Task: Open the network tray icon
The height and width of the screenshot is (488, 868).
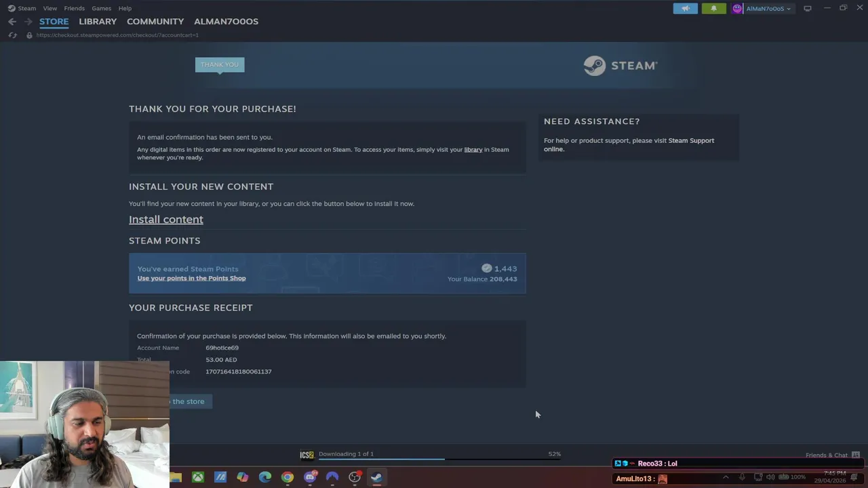Action: coord(758,477)
